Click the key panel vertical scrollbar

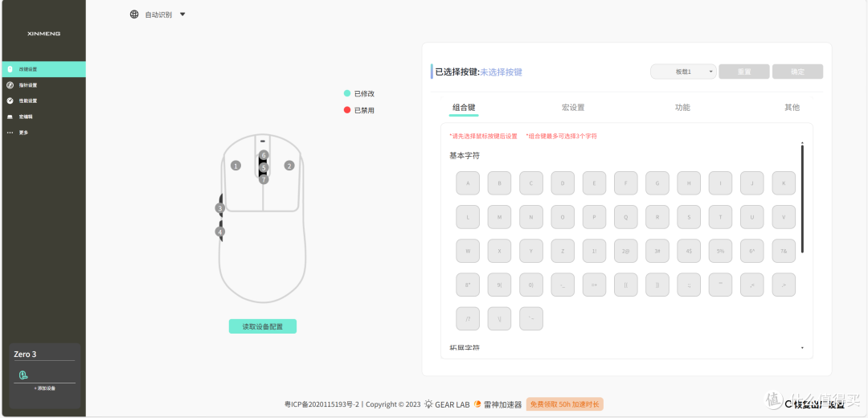[802, 199]
